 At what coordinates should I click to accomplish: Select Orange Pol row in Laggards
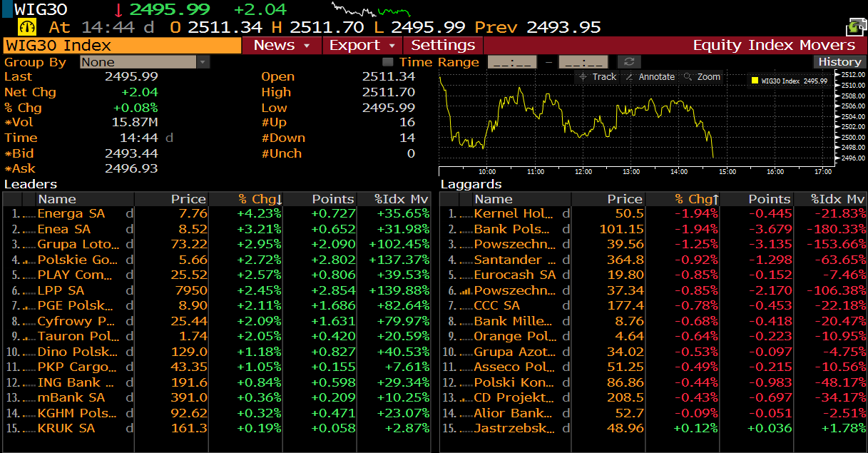point(653,337)
